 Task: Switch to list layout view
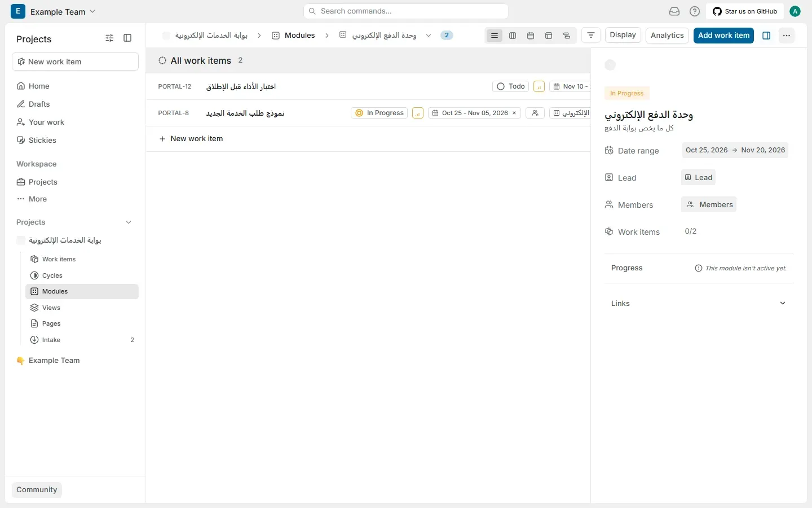point(495,36)
